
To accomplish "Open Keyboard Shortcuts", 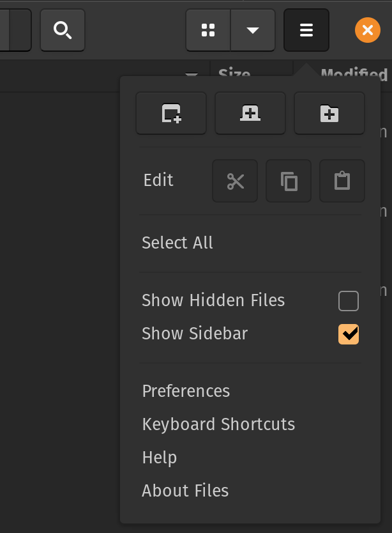I will pos(218,424).
